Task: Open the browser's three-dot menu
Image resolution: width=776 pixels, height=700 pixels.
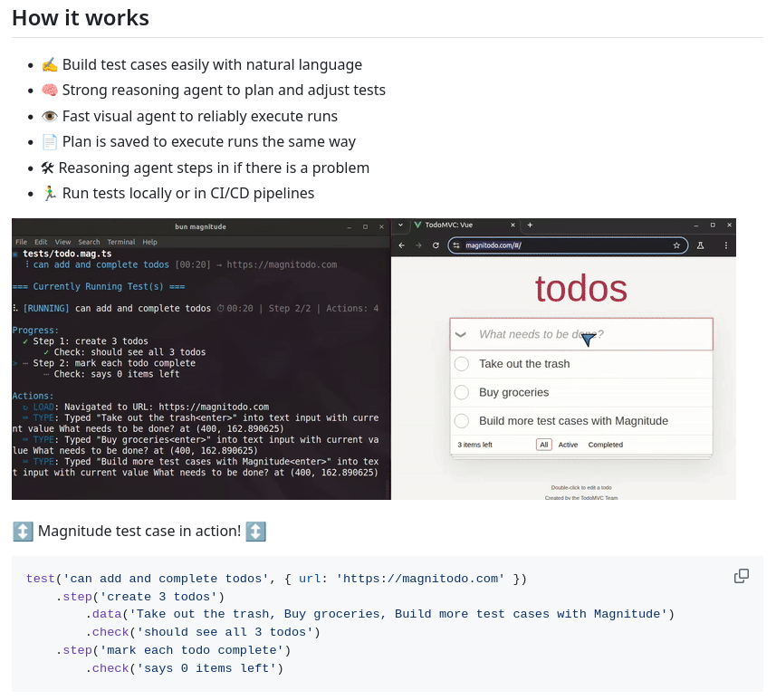Action: point(726,245)
